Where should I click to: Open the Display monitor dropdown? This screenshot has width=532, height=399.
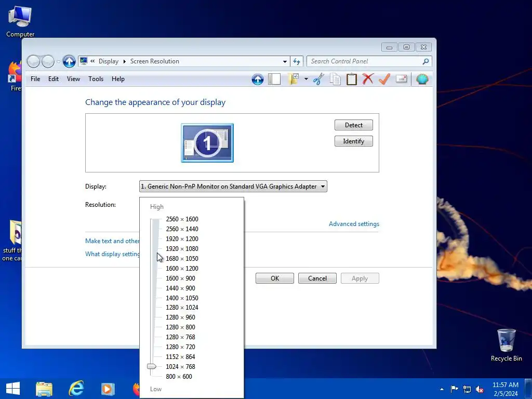point(233,187)
